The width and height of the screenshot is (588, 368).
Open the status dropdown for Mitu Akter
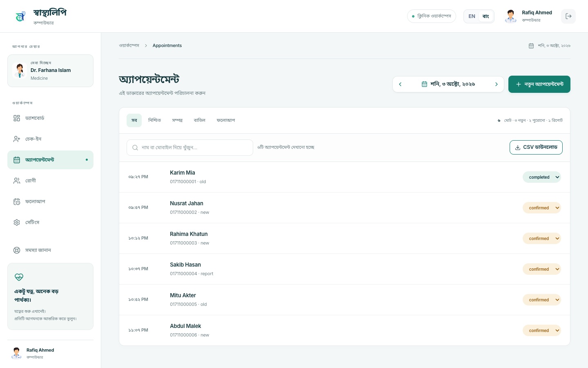(542, 300)
